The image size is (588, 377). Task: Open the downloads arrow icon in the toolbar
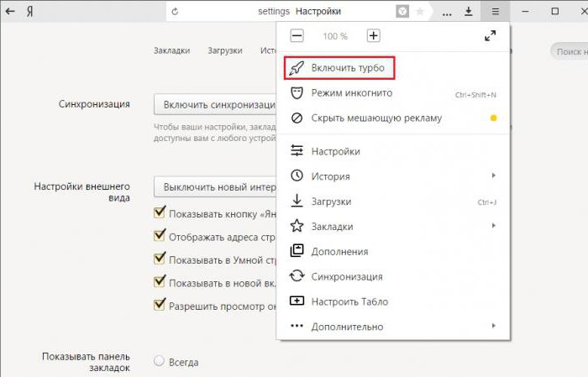coord(469,12)
